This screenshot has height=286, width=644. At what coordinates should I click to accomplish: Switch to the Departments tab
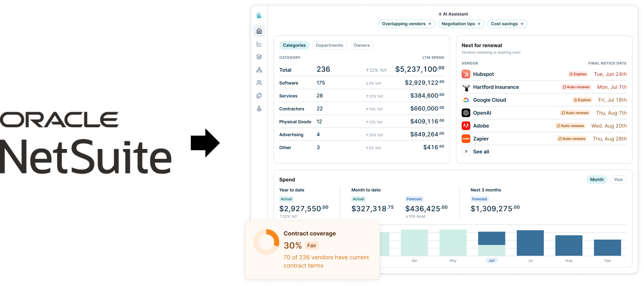[329, 45]
